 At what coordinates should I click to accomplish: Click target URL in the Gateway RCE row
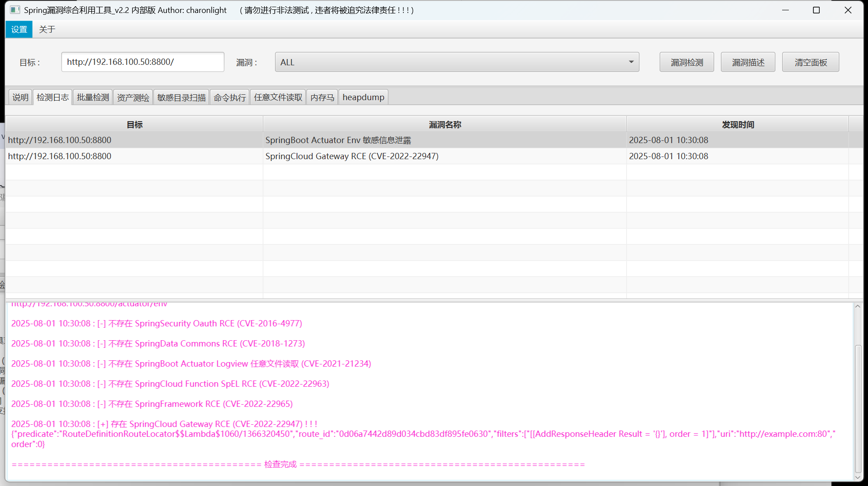[x=59, y=156]
